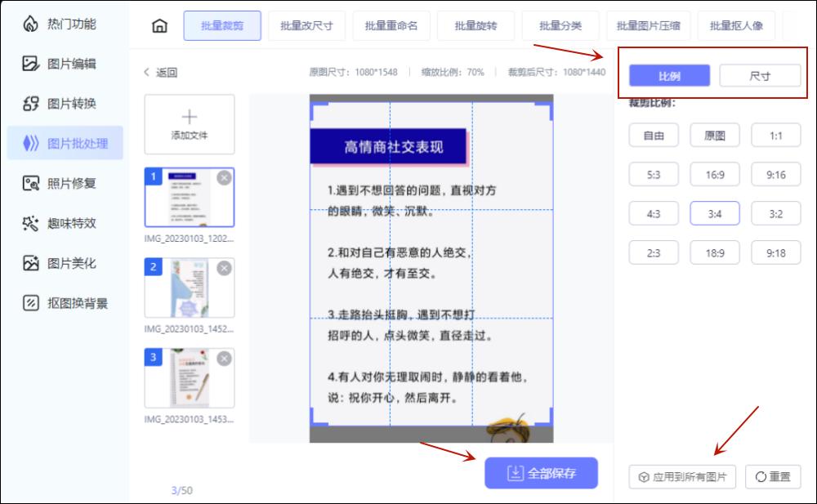Image resolution: width=817 pixels, height=504 pixels.
Task: Save all images with 全部保存
Action: pyautogui.click(x=542, y=473)
